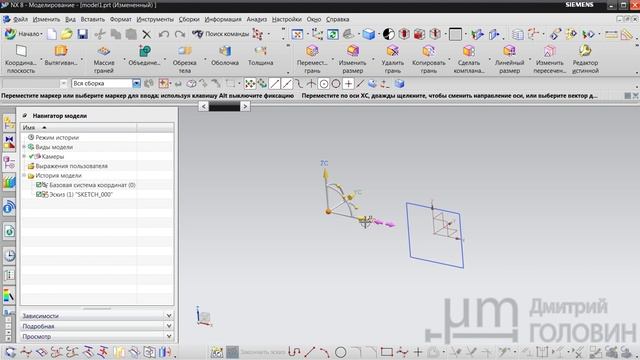
Task: Click the Cut scissors icon
Action: 100,34
